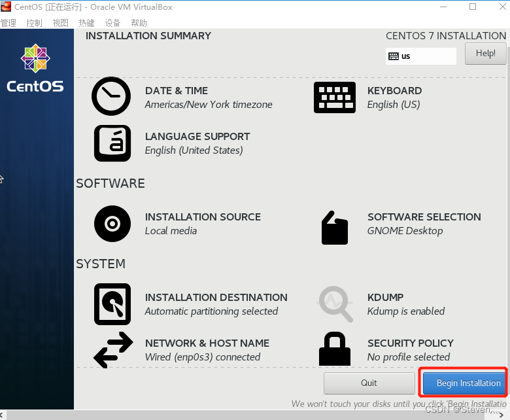Viewport: 510px width, 420px height.
Task: Open the 热键 menu
Action: tap(86, 23)
